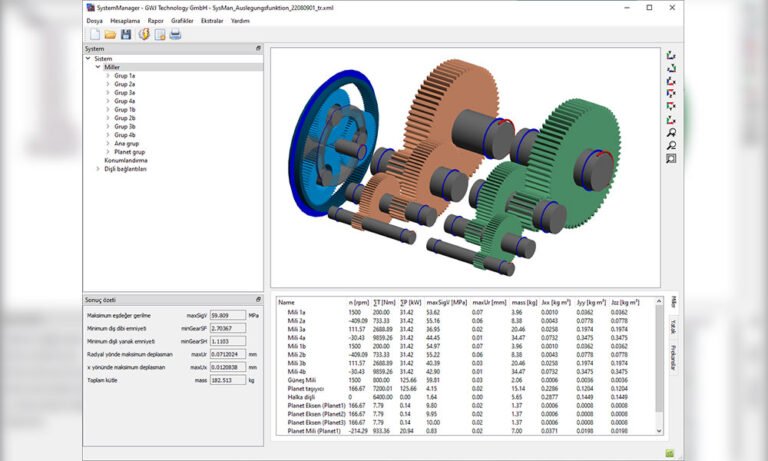This screenshot has width=768, height=461.
Task: Expand the Grup 1a node
Action: click(108, 75)
